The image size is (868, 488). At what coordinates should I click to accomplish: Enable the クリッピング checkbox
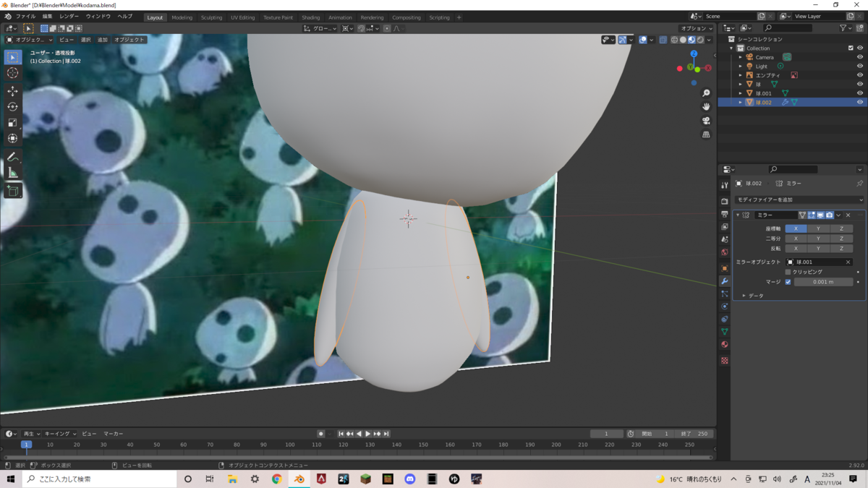pos(788,272)
